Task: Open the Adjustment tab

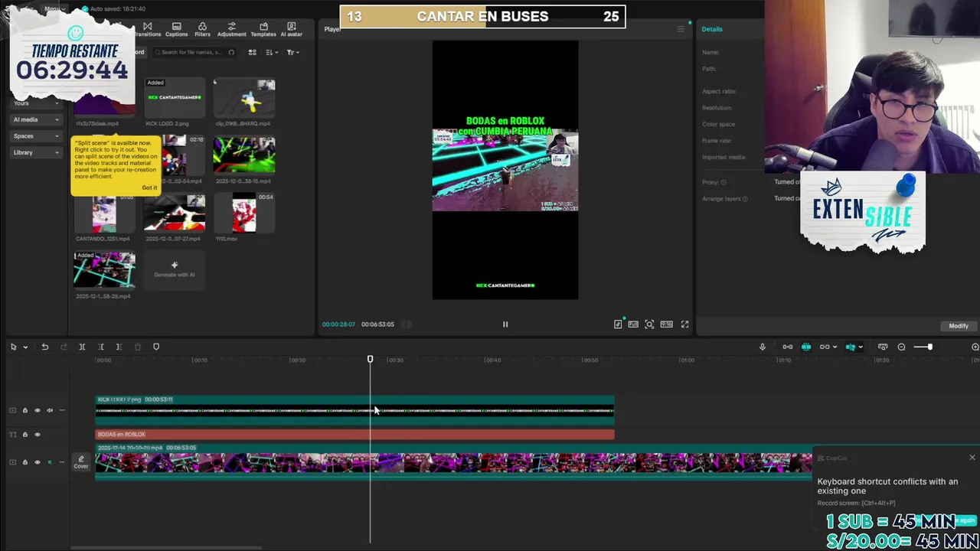Action: (231, 29)
